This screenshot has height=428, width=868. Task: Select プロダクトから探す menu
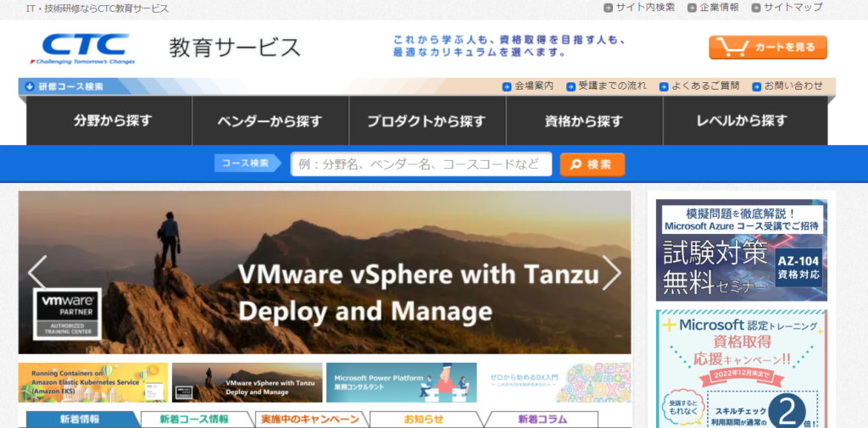pyautogui.click(x=427, y=120)
